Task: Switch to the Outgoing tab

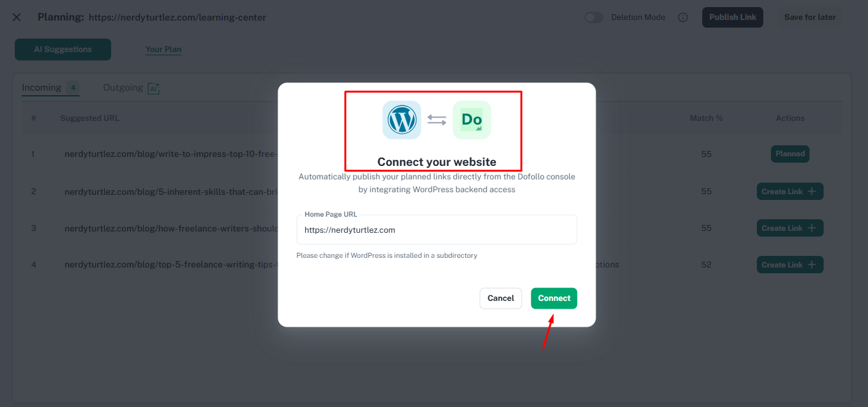Action: point(123,87)
